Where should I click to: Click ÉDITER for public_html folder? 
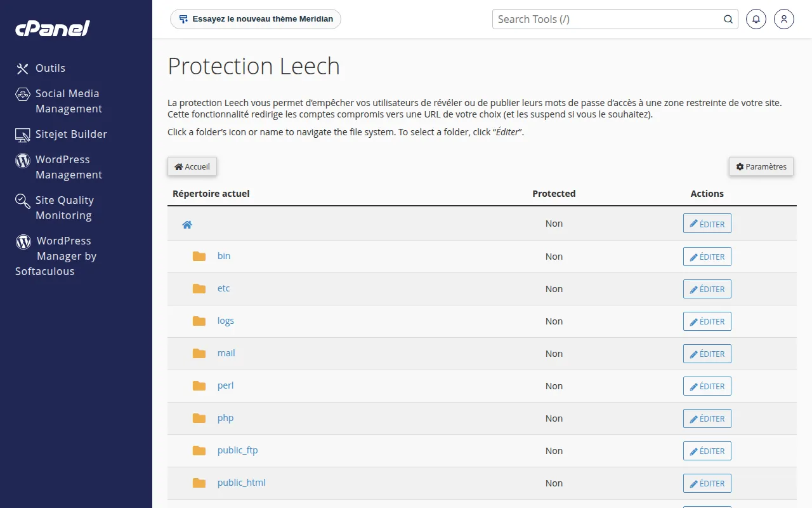point(707,483)
